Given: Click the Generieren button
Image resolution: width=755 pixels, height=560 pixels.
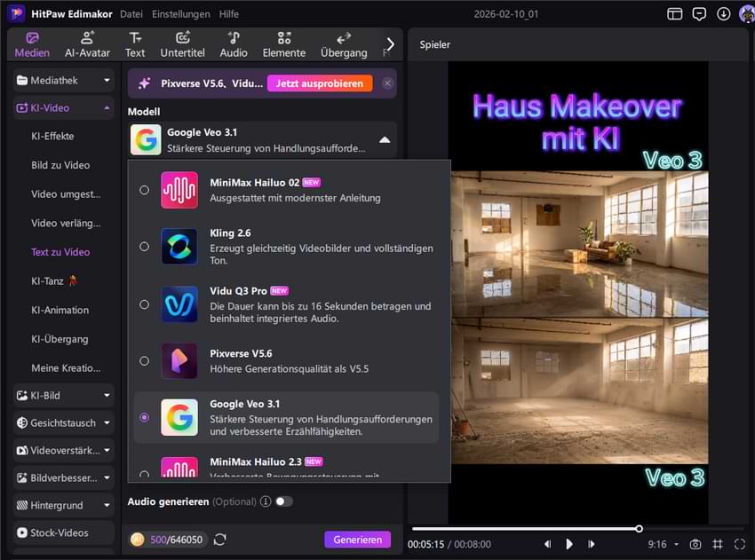Looking at the screenshot, I should click(357, 540).
